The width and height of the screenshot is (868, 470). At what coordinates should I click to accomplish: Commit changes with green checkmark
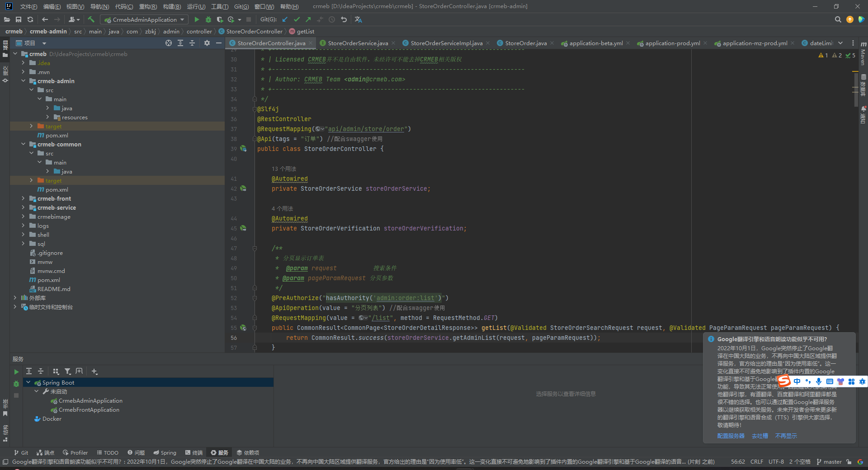(x=297, y=19)
